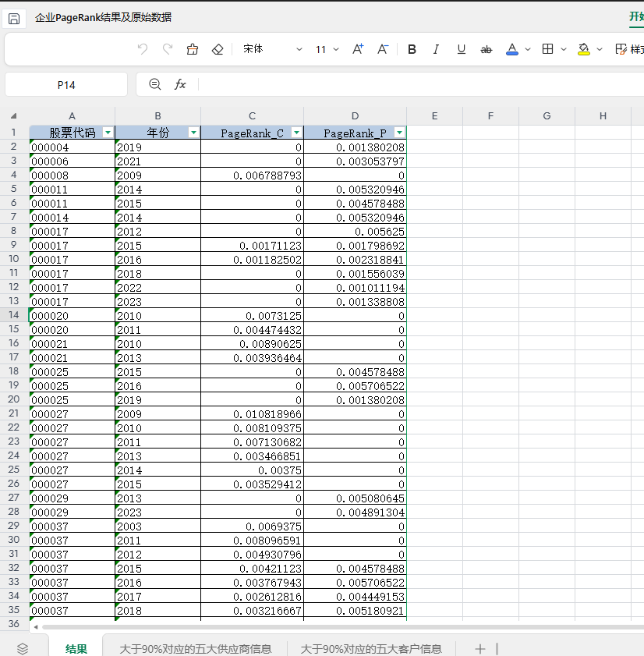Click the format painter icon
Viewport: 644px width, 656px height.
[193, 49]
